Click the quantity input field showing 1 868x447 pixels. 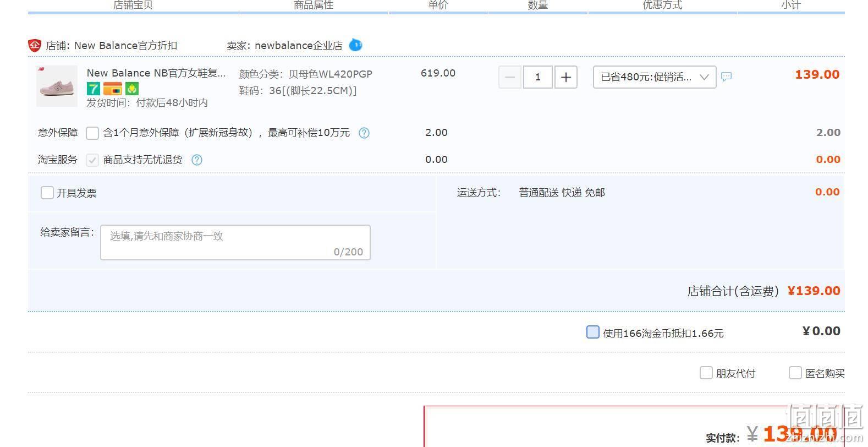point(537,77)
